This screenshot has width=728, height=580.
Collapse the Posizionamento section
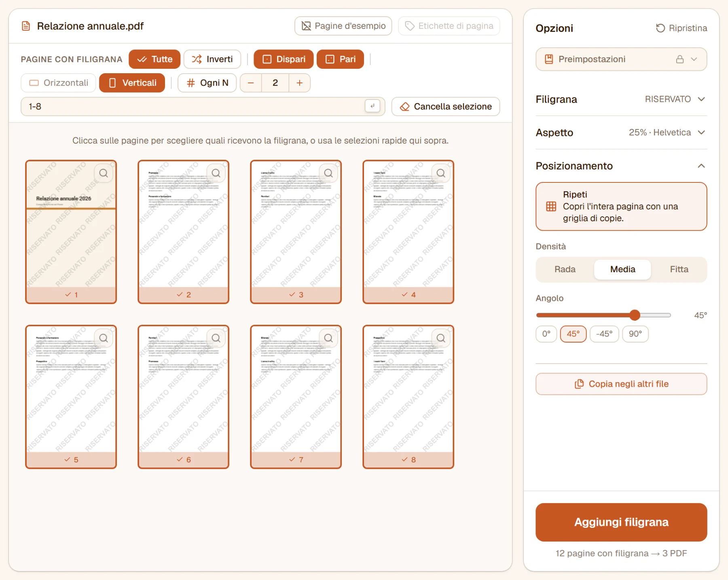tap(621, 166)
